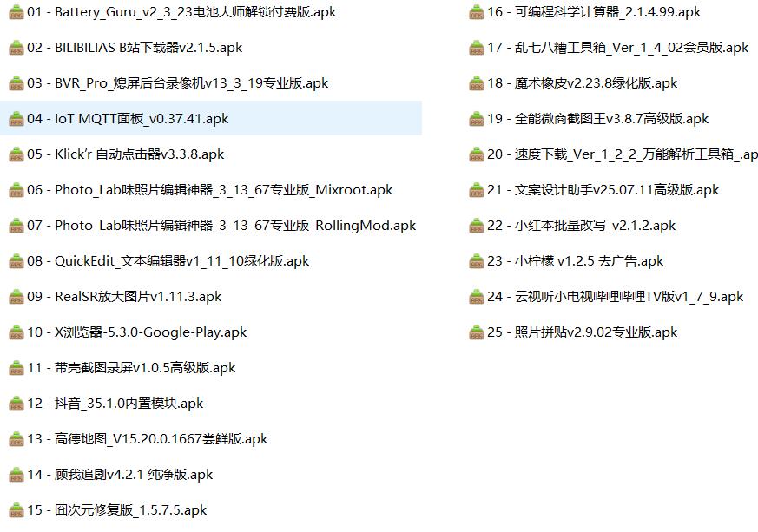Screen dimensions: 758x532
Task: Select file name 05 - Klick'r 自动点击器v3.3.8.apk
Action: [x=126, y=154]
